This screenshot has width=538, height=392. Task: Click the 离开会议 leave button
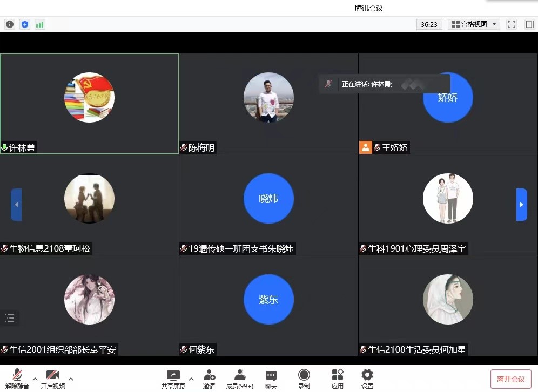(510, 379)
